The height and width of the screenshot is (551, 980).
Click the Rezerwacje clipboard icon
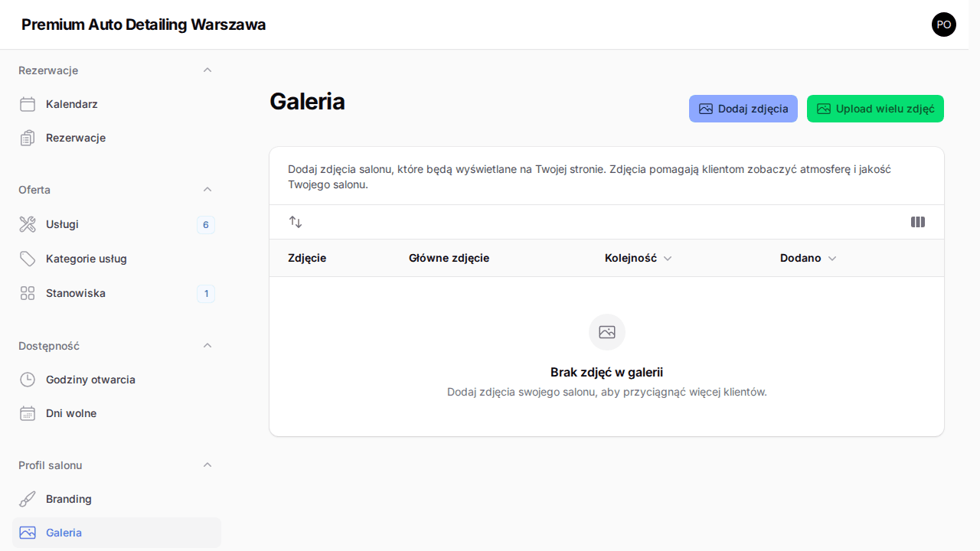tap(28, 138)
